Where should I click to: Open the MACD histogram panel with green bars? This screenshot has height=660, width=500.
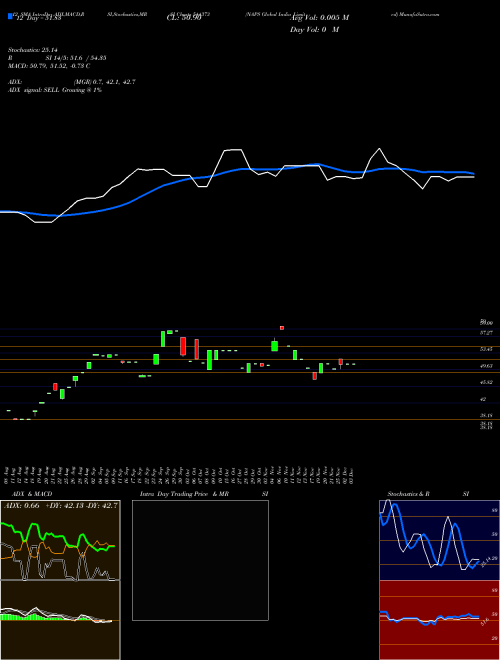(60, 620)
